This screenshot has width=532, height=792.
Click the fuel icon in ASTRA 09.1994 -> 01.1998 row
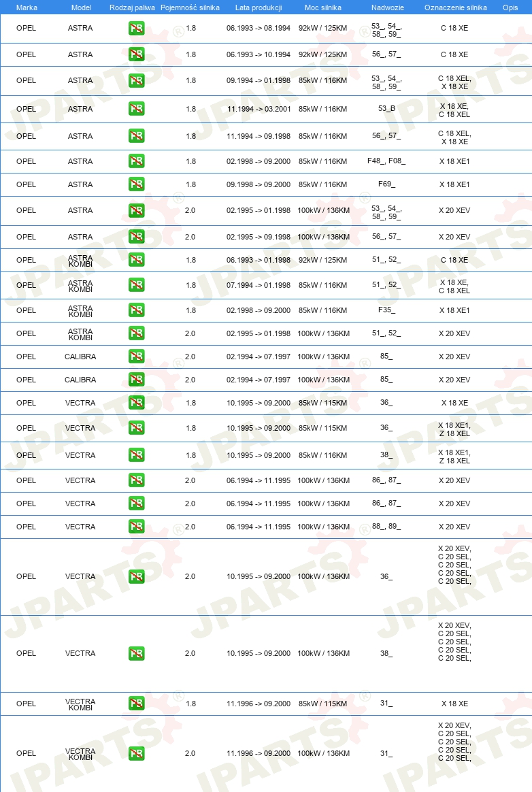[137, 80]
